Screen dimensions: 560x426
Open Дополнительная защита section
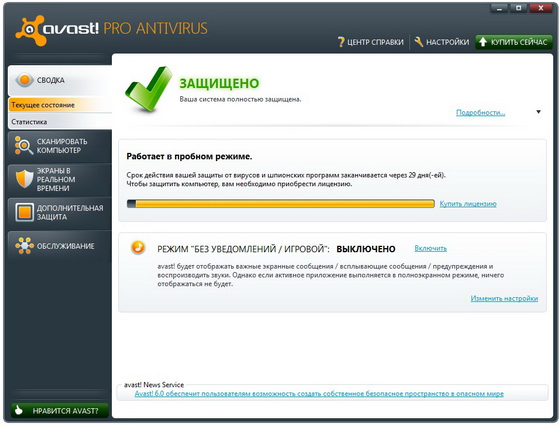60,213
